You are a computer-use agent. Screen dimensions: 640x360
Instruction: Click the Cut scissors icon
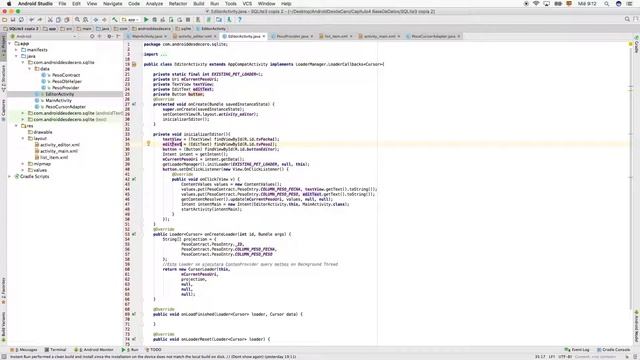[50, 20]
